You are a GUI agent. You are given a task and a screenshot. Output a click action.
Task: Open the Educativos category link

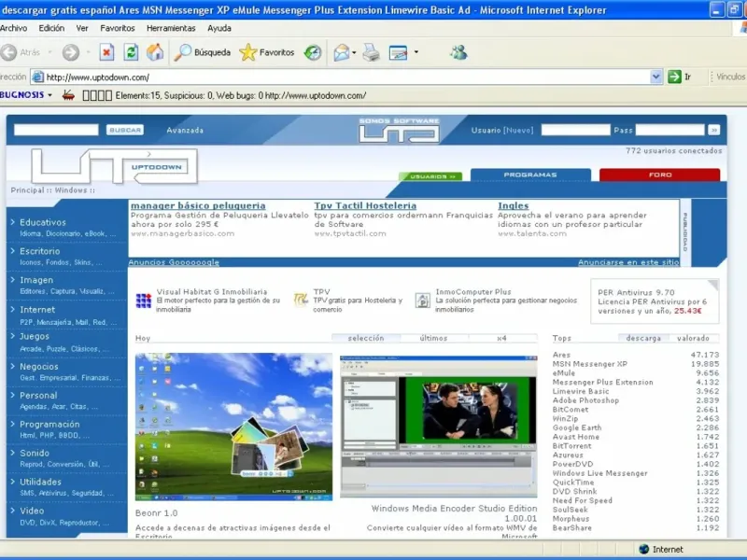point(43,222)
